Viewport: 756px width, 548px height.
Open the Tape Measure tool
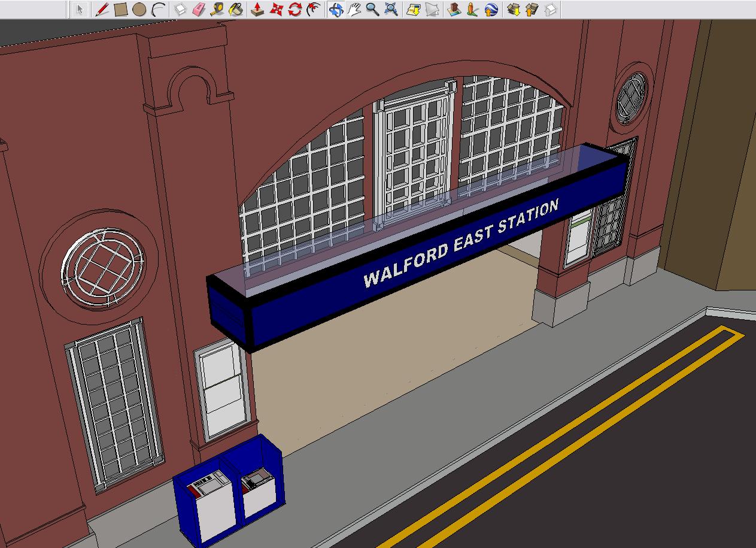(x=217, y=10)
